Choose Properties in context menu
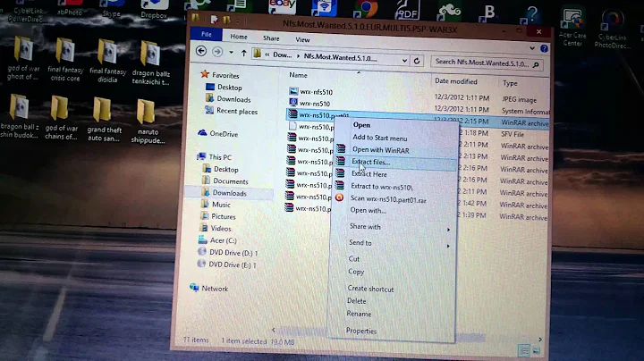 (361, 331)
